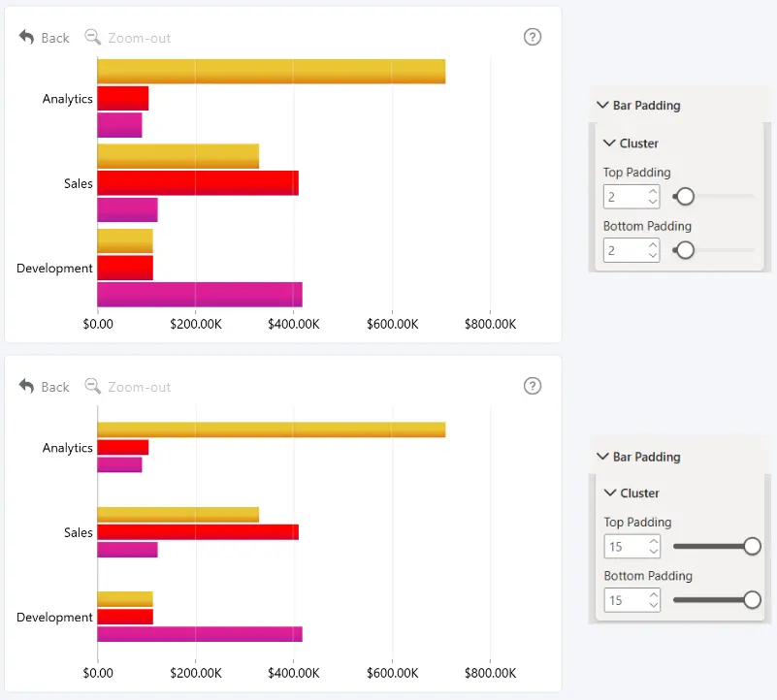Image resolution: width=777 pixels, height=700 pixels.
Task: Select the yellow Analytics bar in the upper chart
Action: coord(271,72)
